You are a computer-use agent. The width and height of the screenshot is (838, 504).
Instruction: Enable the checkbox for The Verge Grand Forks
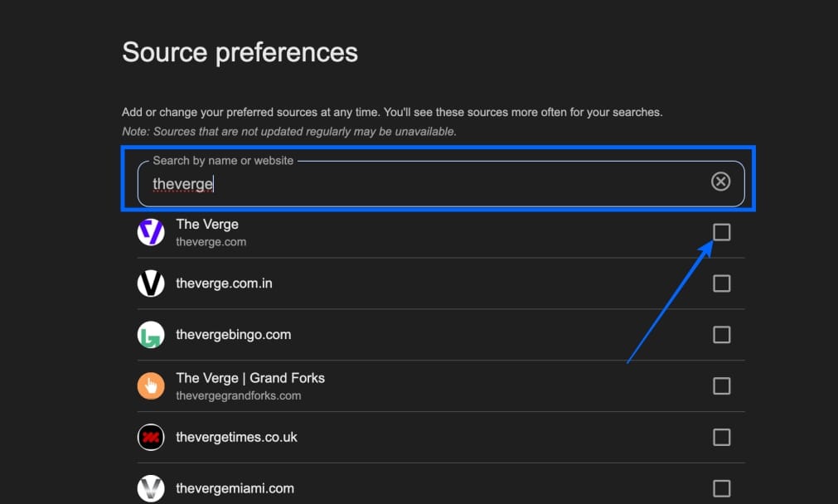click(721, 386)
